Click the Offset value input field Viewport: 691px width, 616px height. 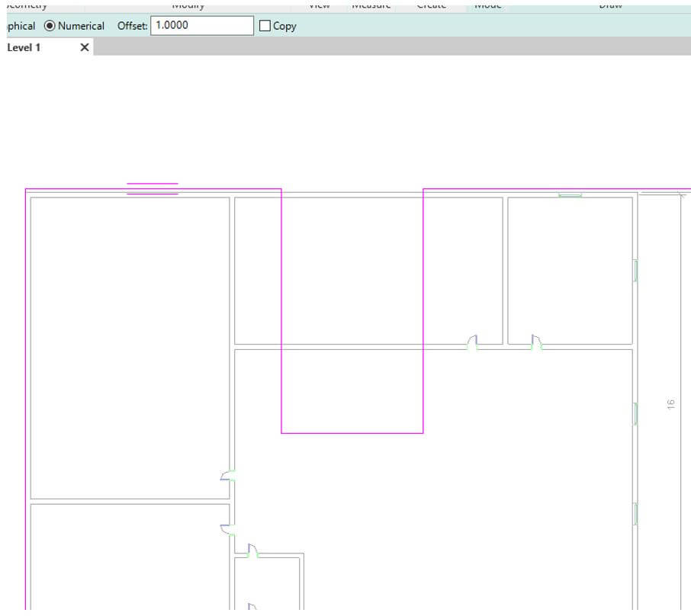(x=202, y=26)
